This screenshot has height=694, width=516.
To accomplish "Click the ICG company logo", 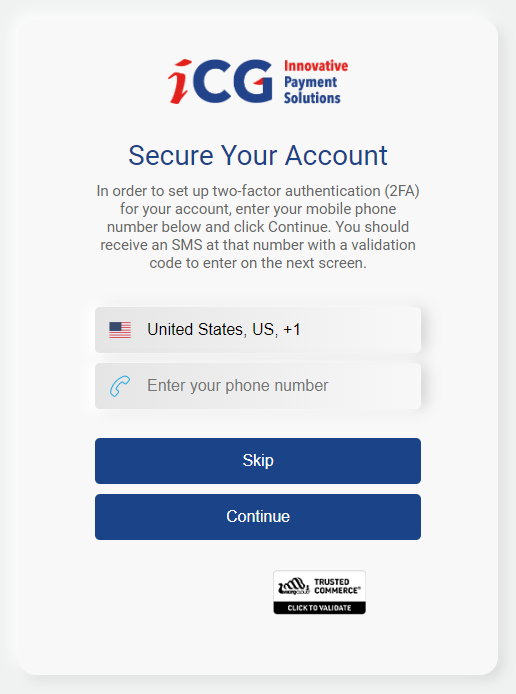I will [x=258, y=82].
